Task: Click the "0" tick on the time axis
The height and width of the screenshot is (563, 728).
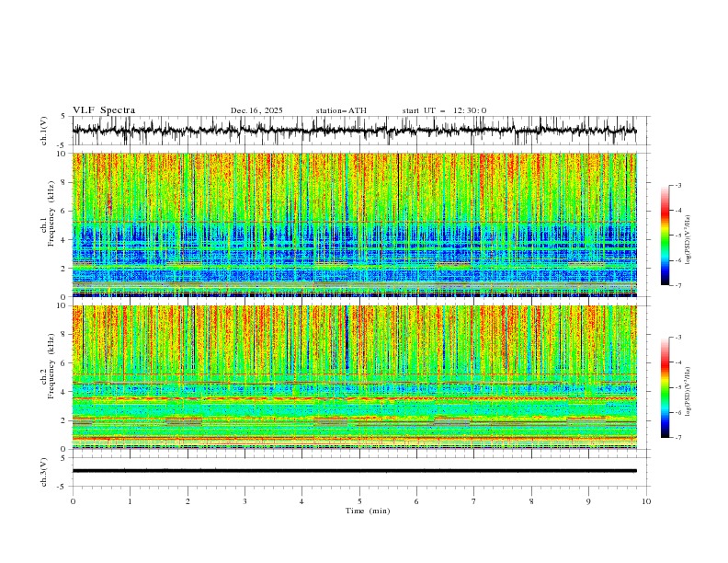Action: coord(73,501)
